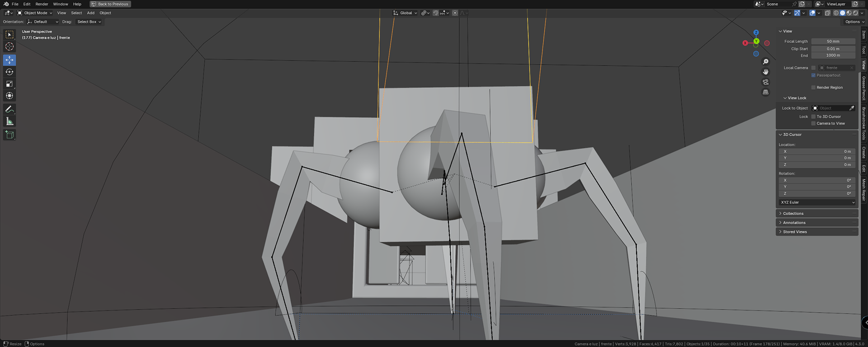Activate the Rotate tool
868x347 pixels.
tap(9, 72)
